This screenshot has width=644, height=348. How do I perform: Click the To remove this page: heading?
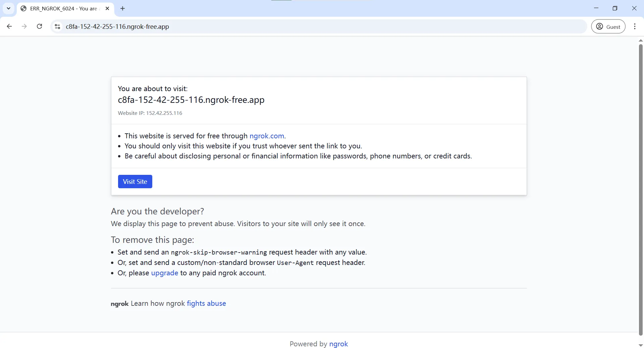[x=152, y=240]
